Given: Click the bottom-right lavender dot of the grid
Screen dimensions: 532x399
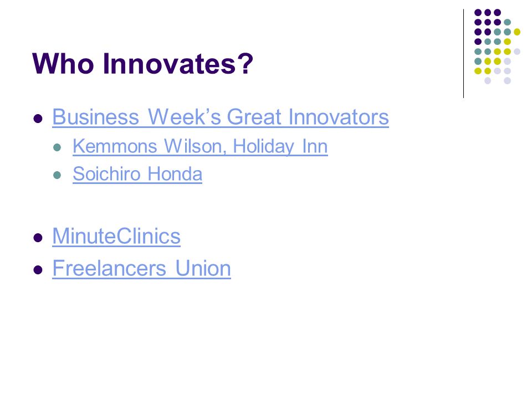Looking at the screenshot, I should 507,81.
